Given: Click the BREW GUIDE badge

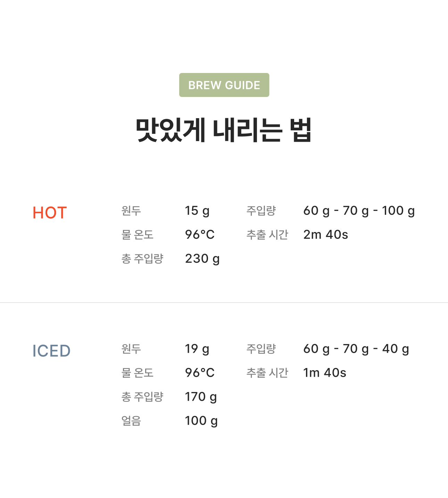Looking at the screenshot, I should coord(224,85).
